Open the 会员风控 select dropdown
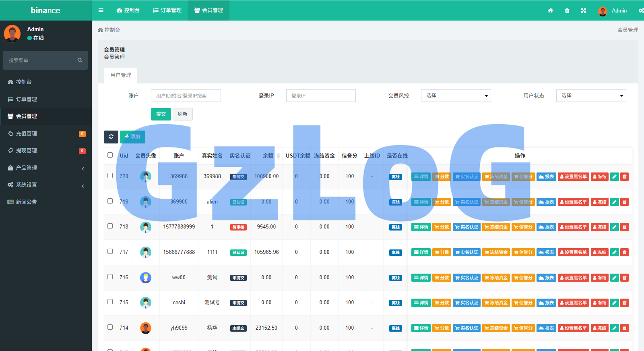This screenshot has width=644, height=351. (x=456, y=96)
